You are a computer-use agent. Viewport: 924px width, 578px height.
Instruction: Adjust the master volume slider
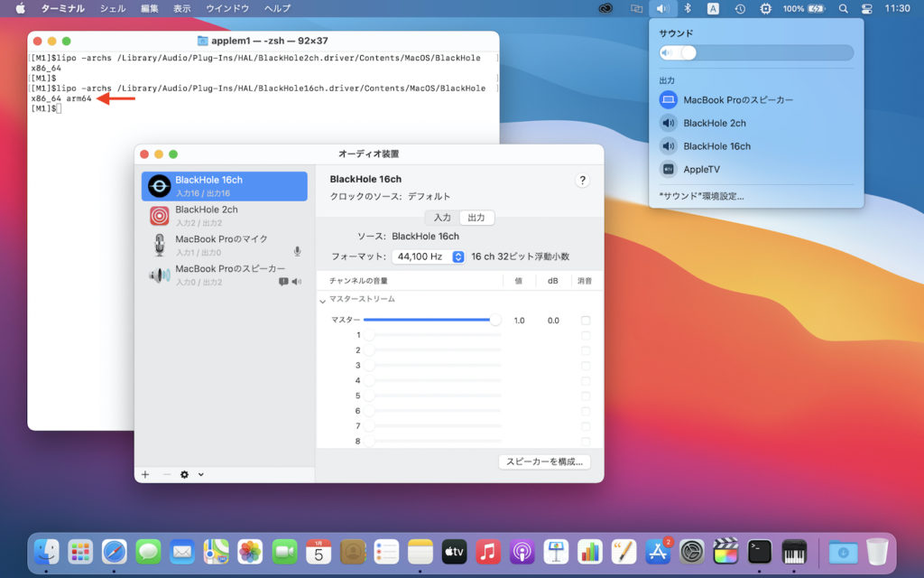(x=495, y=320)
